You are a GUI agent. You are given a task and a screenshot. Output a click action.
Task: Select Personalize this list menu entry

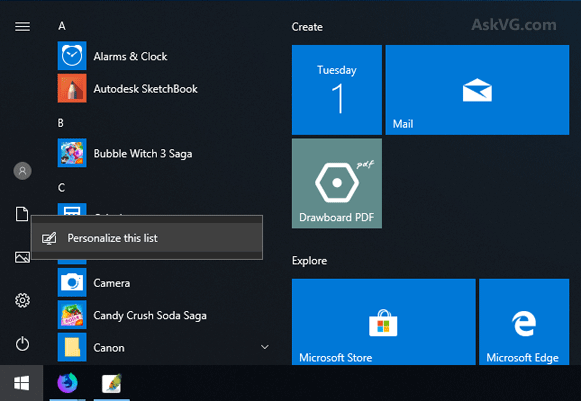point(147,238)
